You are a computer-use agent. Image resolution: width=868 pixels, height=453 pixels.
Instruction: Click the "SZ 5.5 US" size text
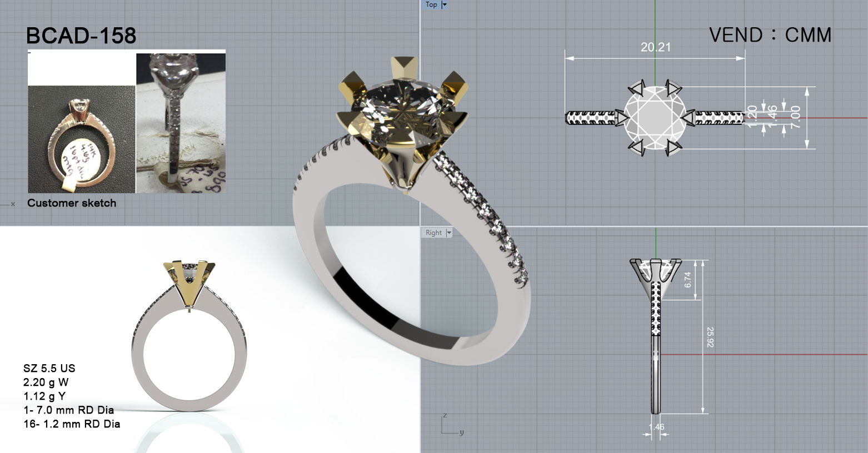(49, 368)
